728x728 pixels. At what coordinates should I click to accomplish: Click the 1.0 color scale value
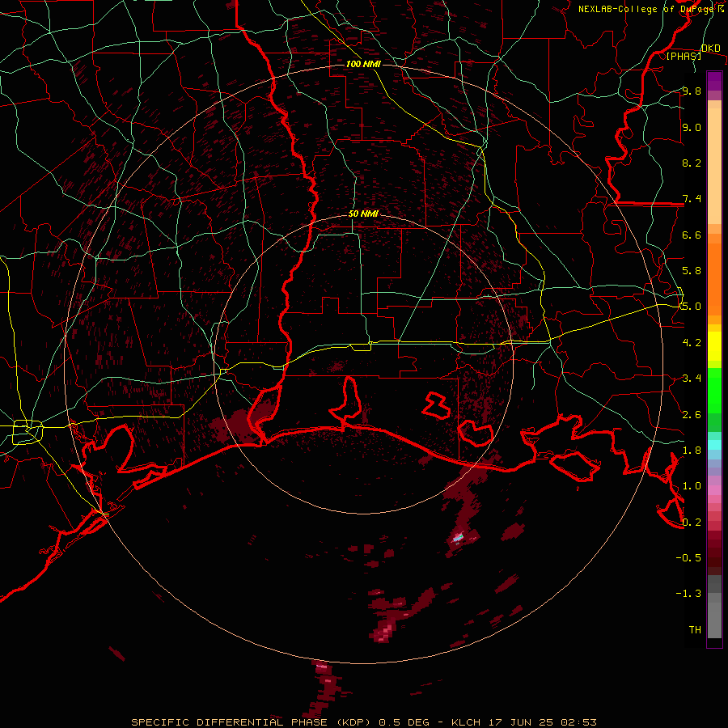692,486
